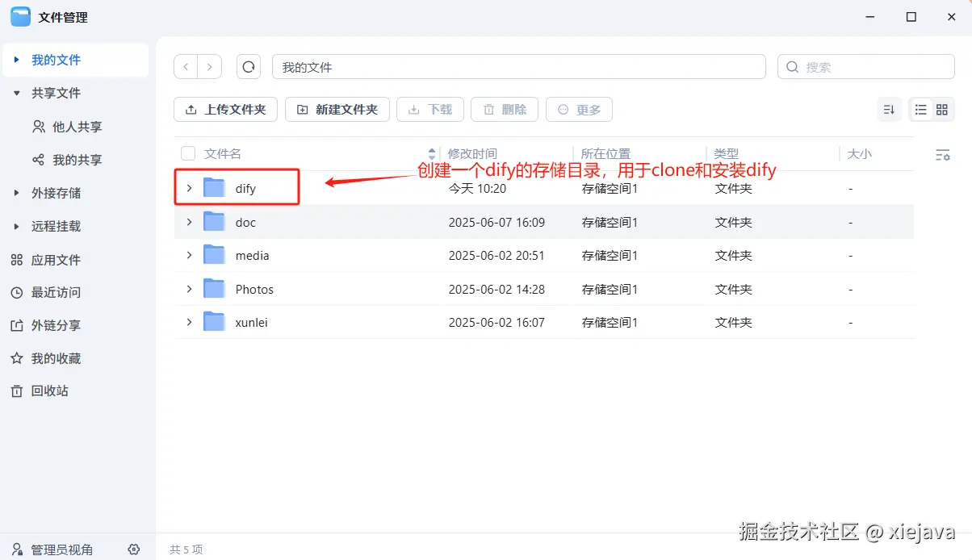Viewport: 972px width, 560px height.
Task: Click the 下载 button
Action: point(430,110)
